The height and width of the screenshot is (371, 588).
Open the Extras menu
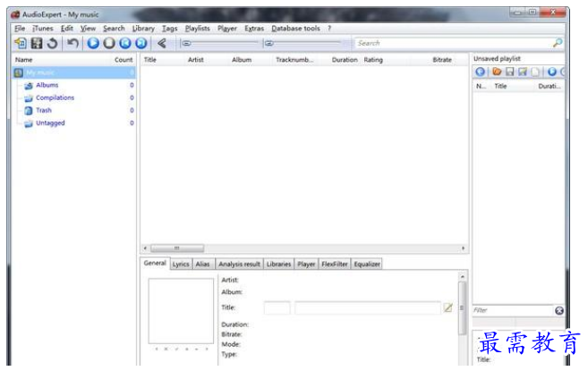pyautogui.click(x=254, y=29)
